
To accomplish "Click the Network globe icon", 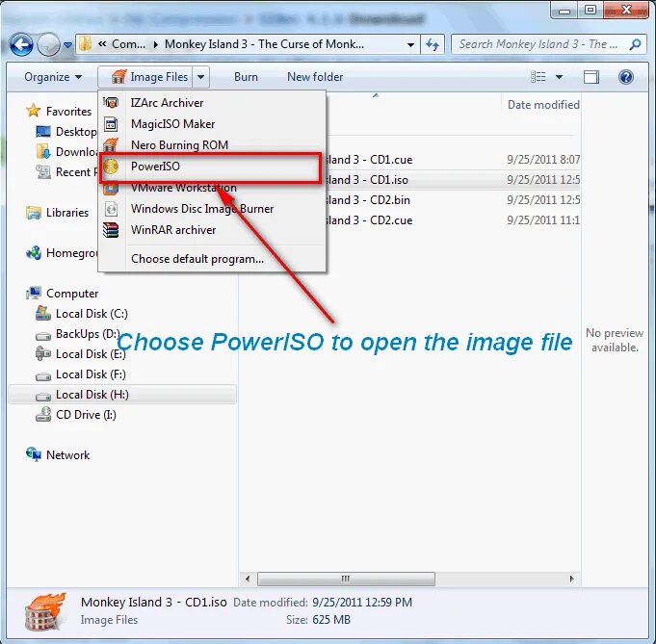I will [x=33, y=454].
